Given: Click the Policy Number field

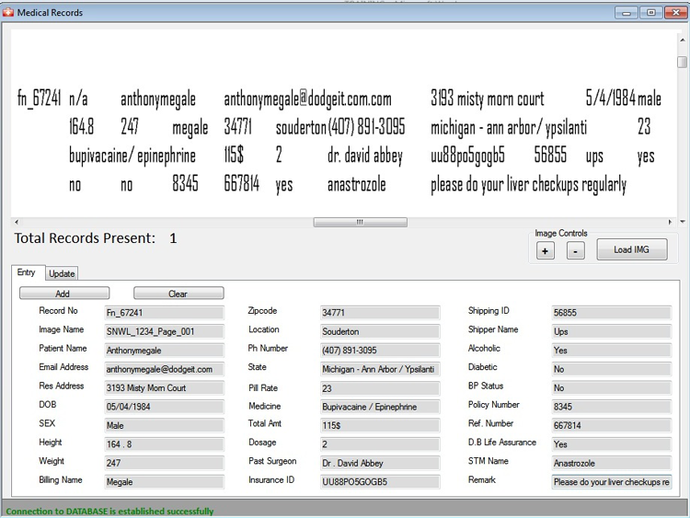Looking at the screenshot, I should pyautogui.click(x=611, y=407).
